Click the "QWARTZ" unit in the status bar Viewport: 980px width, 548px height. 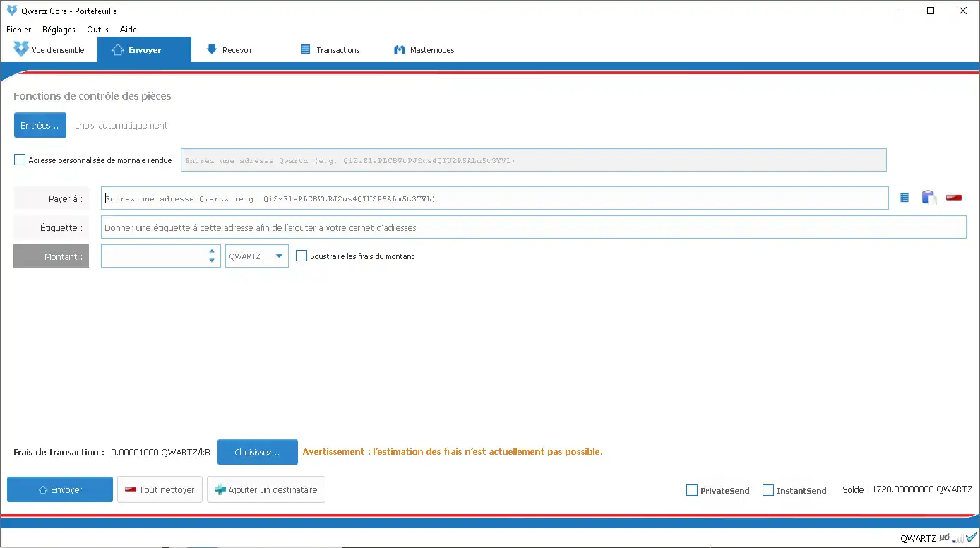coord(919,539)
